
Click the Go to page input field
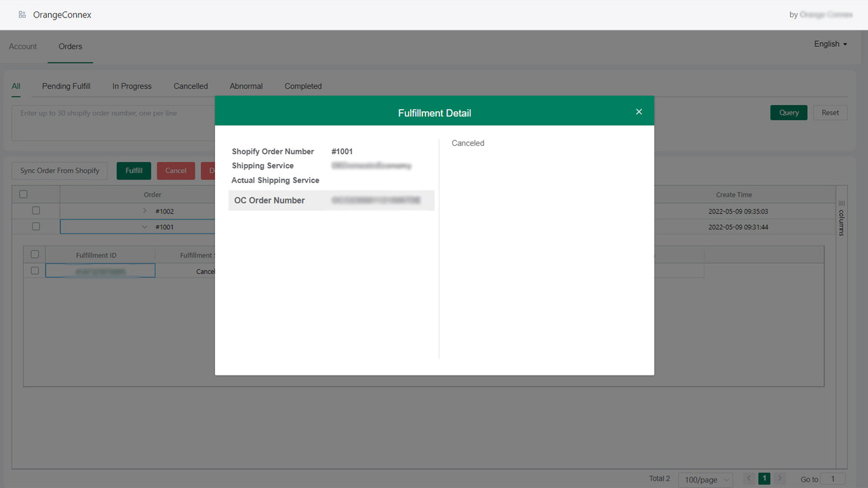coord(832,479)
